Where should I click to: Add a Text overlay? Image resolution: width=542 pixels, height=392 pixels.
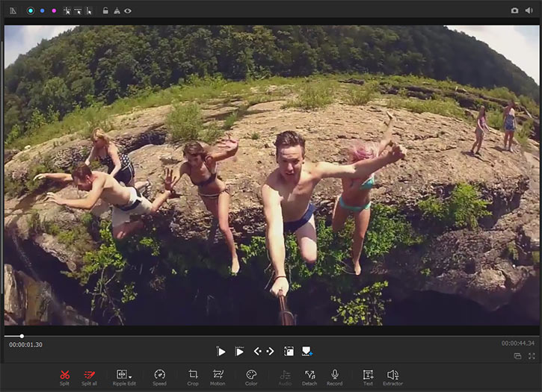coord(368,374)
